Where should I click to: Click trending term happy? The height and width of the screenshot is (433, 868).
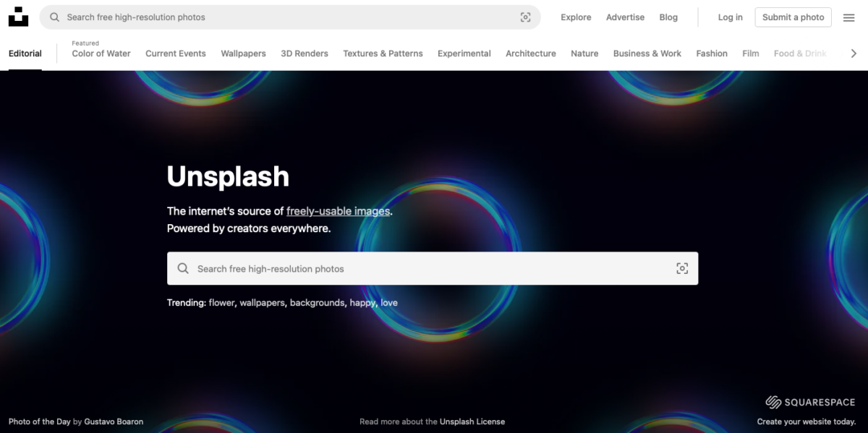pyautogui.click(x=362, y=303)
